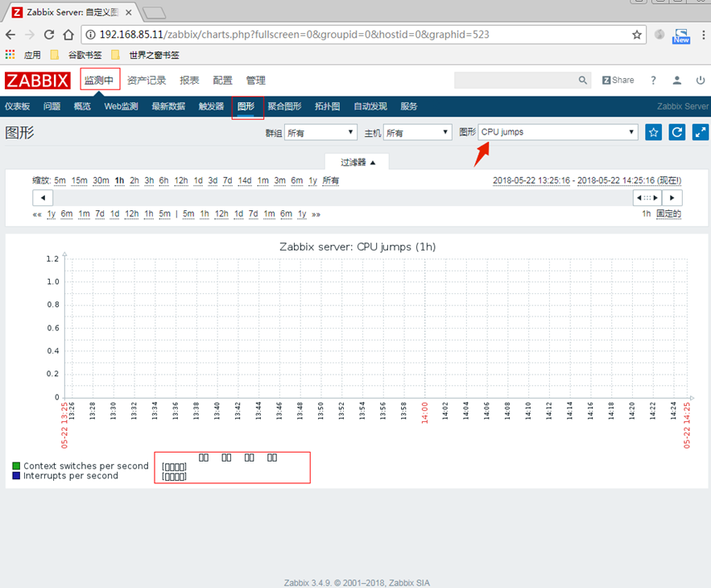Open the 主机 host dropdown
The height and width of the screenshot is (588, 711).
[418, 132]
